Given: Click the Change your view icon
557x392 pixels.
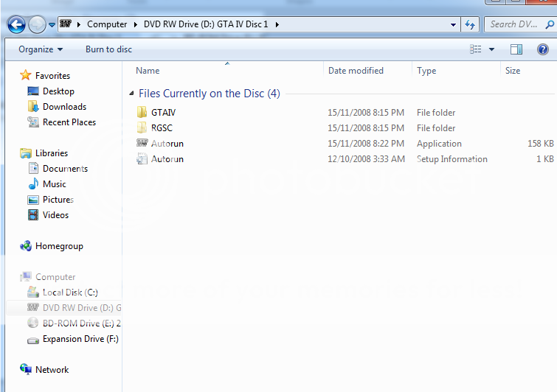Looking at the screenshot, I should tap(476, 49).
